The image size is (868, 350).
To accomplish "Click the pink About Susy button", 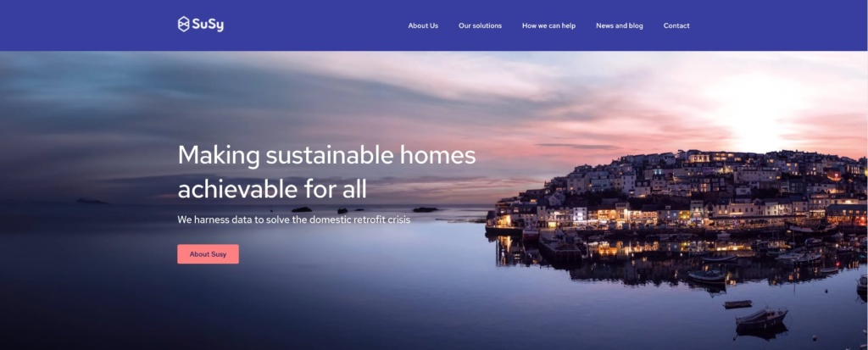I will pos(209,254).
